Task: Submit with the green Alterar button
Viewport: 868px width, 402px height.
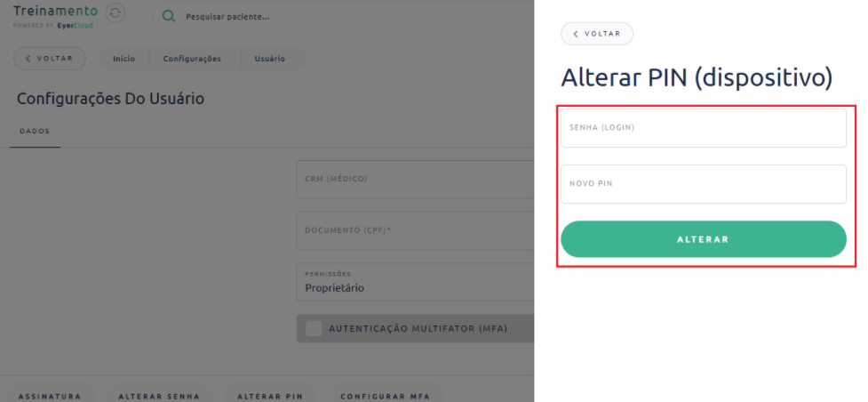Action: [703, 239]
